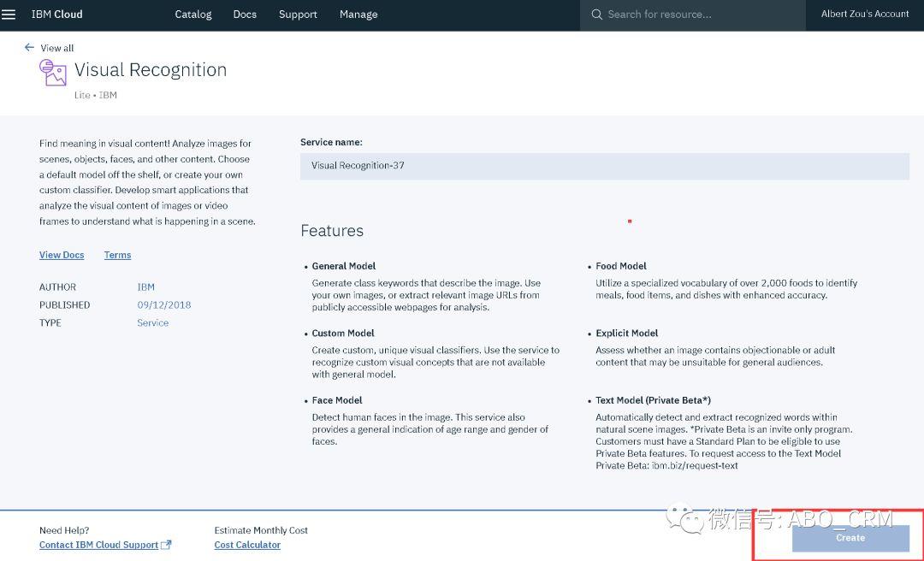The image size is (924, 561).
Task: Open the hamburger navigation menu
Action: point(9,15)
